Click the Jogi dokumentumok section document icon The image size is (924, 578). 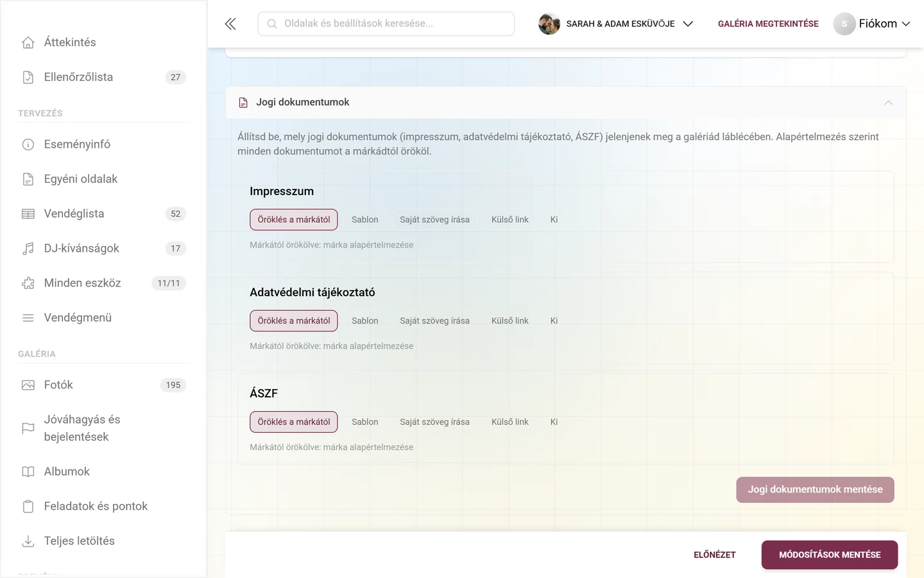(243, 103)
